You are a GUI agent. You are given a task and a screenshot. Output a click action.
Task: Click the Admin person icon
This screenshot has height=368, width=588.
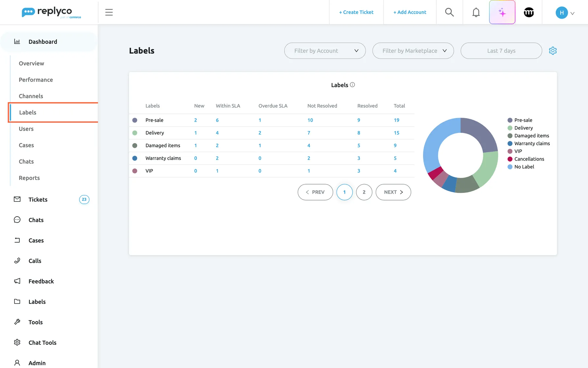click(17, 362)
